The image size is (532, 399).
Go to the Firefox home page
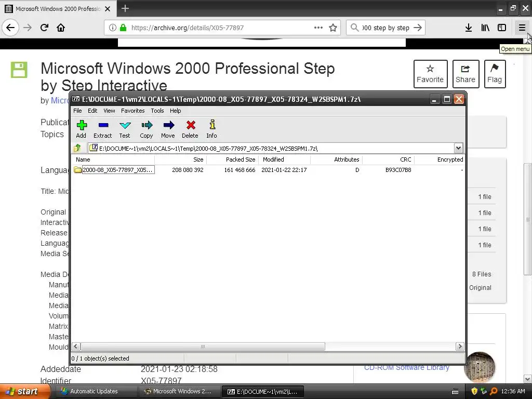(61, 28)
